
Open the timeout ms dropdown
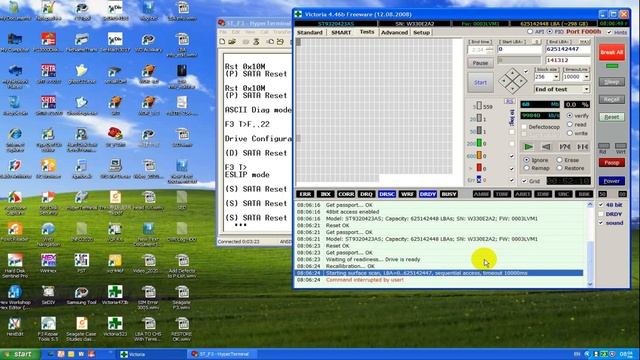pos(587,77)
